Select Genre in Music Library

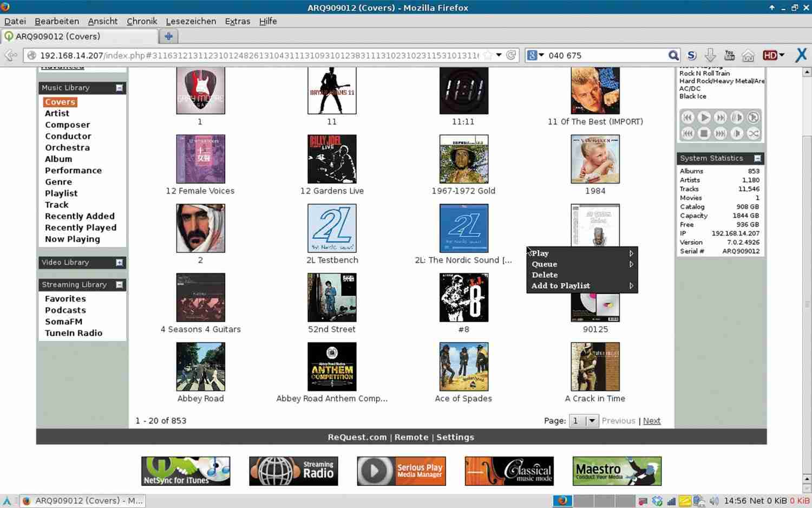point(58,182)
